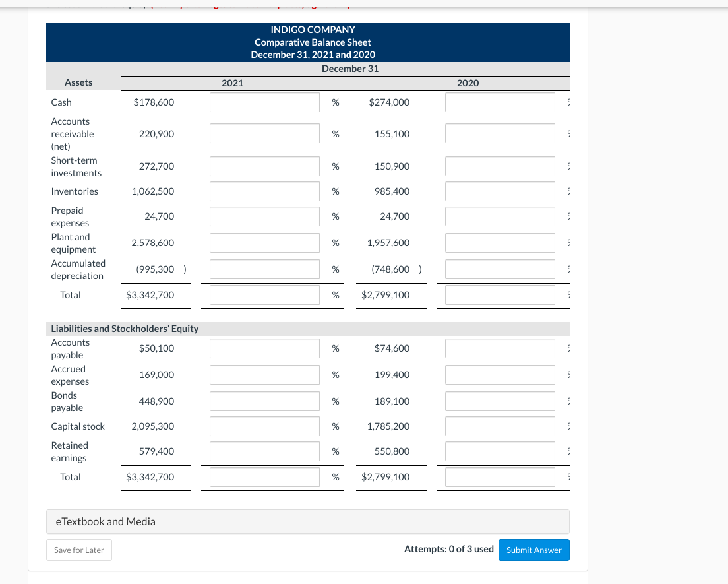Click the 2021 Cash percentage input field

coord(264,102)
